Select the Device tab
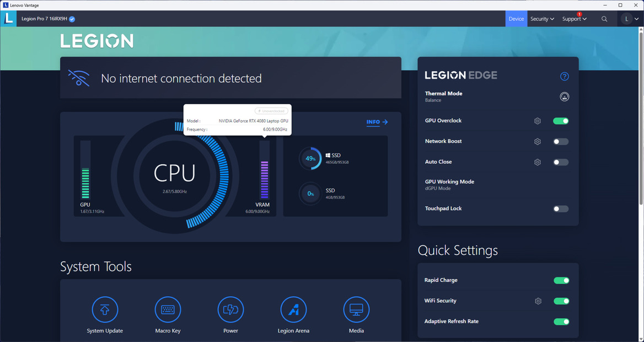644x342 pixels. click(516, 19)
